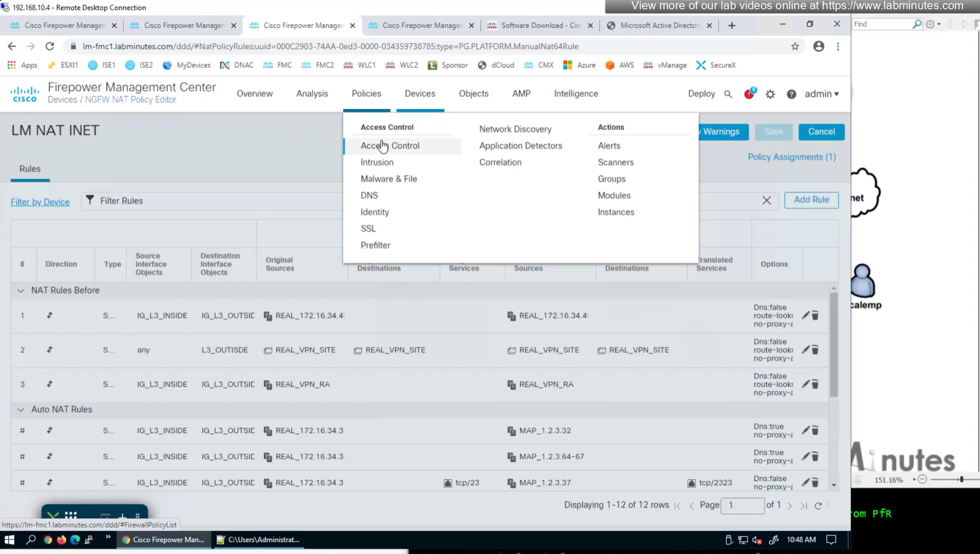Open the Policy Assignments (1) link
The width and height of the screenshot is (980, 554).
tap(791, 157)
